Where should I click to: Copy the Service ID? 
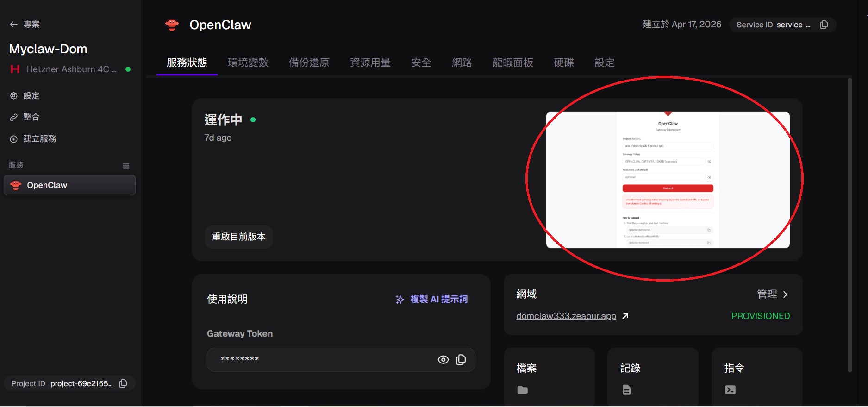coord(824,25)
